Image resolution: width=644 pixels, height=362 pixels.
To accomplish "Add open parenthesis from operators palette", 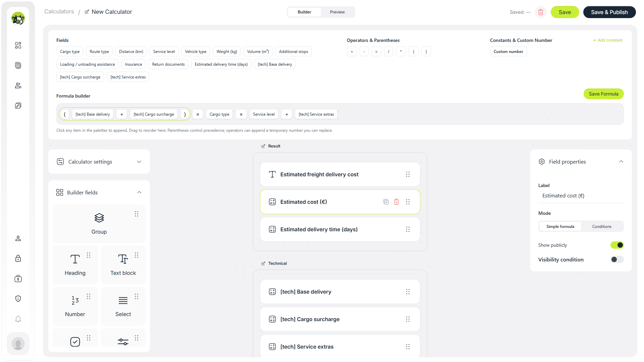I will coord(414,52).
